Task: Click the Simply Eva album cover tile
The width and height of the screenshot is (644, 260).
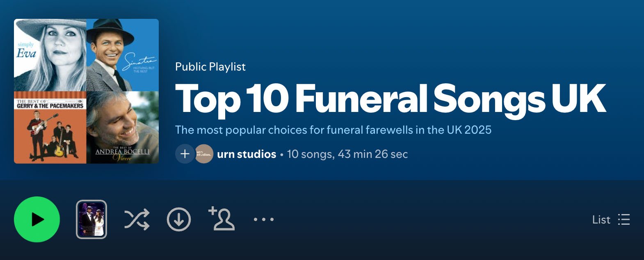Action: [50, 55]
